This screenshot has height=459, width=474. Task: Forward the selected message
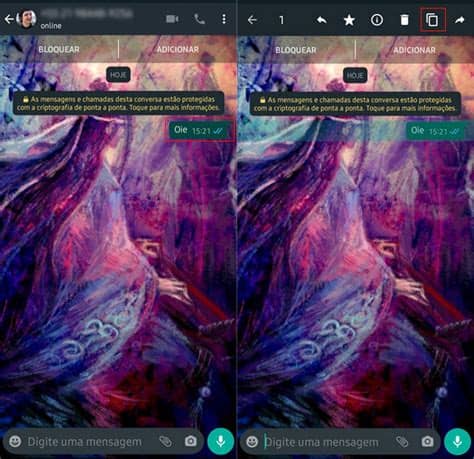click(460, 20)
